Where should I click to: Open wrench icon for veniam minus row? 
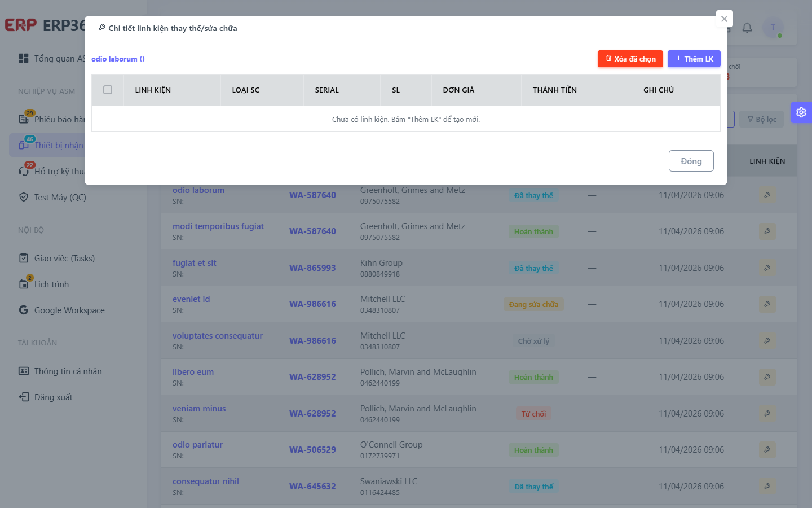[x=767, y=414]
